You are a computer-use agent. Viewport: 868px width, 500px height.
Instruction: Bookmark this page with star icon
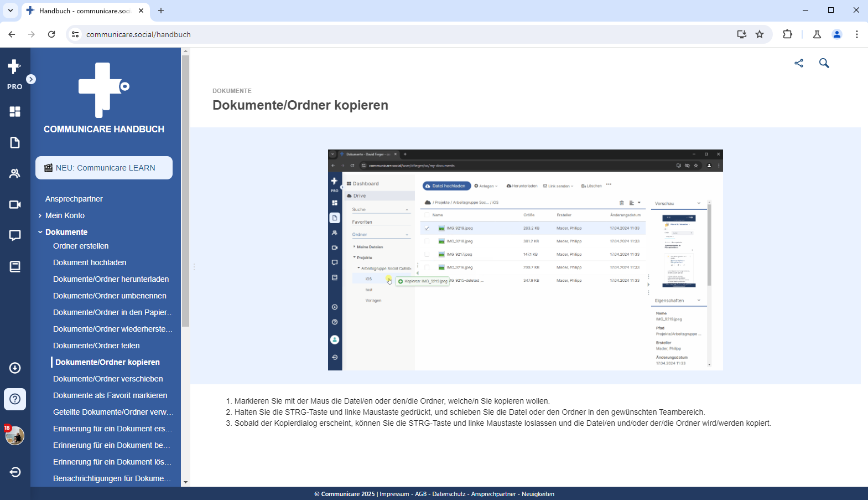760,34
